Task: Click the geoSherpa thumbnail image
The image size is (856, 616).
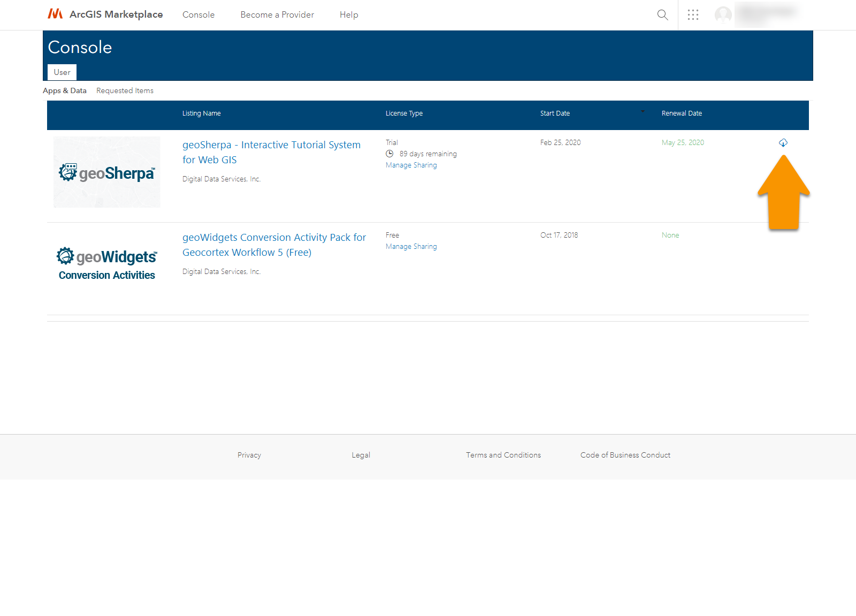Action: pos(107,172)
